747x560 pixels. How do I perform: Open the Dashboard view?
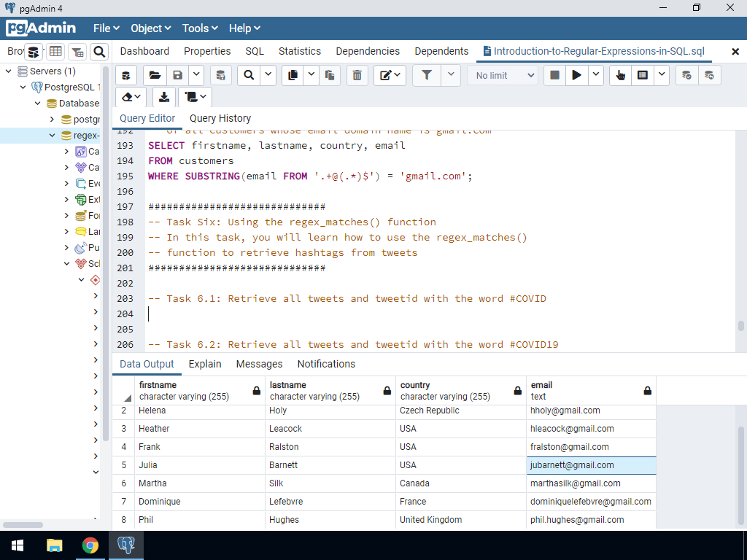click(x=144, y=51)
